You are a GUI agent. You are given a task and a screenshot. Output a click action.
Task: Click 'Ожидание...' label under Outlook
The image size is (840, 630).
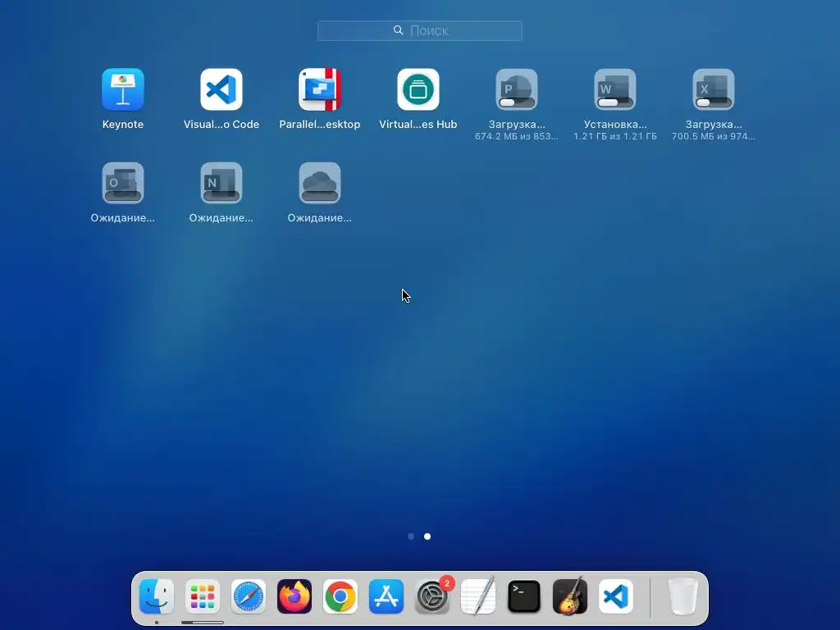tap(123, 218)
